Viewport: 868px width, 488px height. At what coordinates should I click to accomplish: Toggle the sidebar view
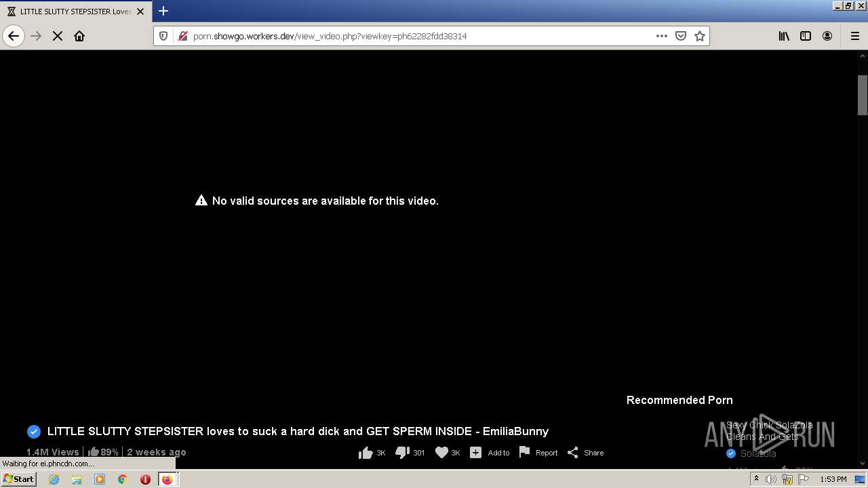(x=806, y=36)
